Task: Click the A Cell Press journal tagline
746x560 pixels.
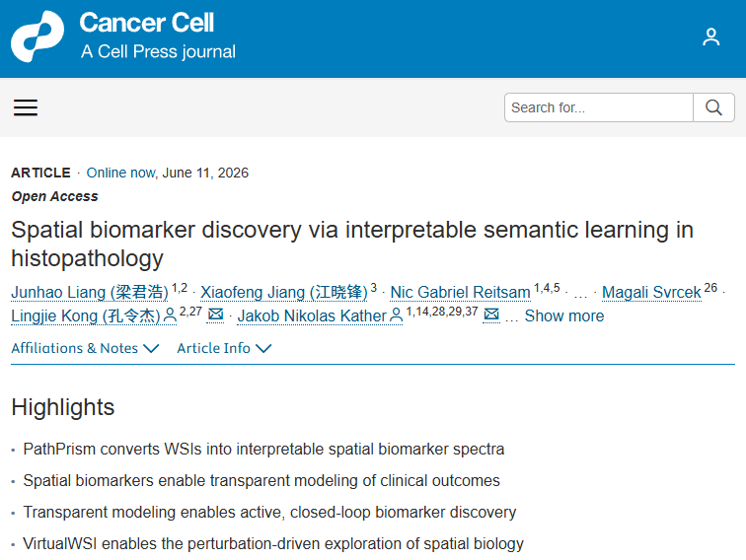Action: coord(159,51)
